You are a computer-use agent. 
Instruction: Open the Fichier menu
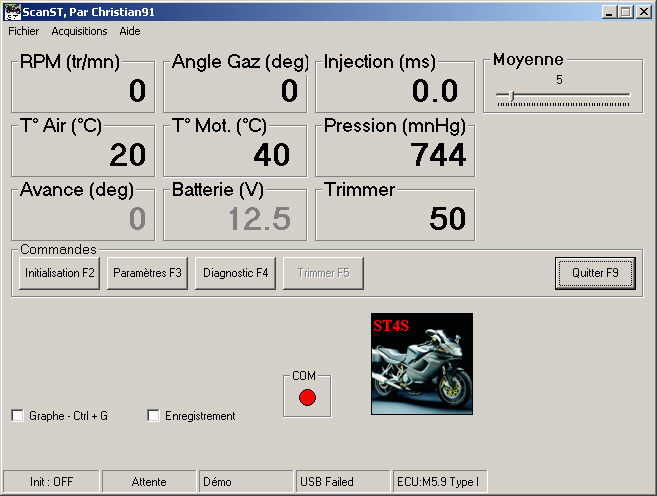(23, 31)
